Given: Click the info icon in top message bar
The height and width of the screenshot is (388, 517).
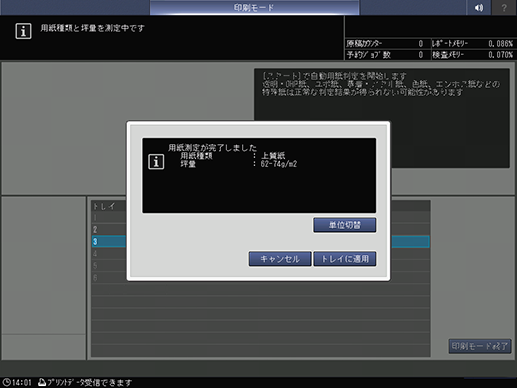Looking at the screenshot, I should pos(23,31).
